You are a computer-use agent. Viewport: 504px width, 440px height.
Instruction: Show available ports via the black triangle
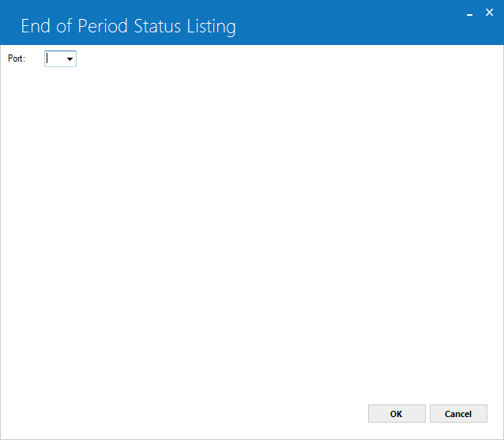[70, 59]
